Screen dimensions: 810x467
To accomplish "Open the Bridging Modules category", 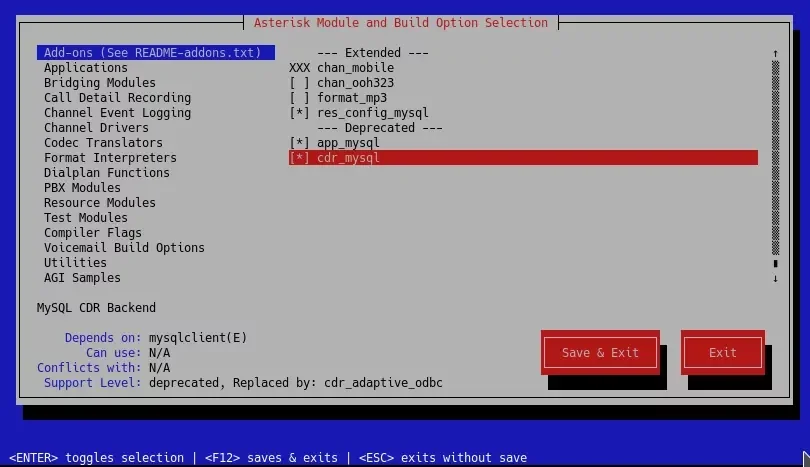I will [100, 83].
